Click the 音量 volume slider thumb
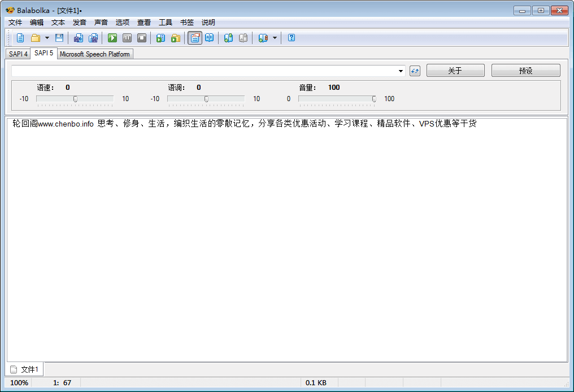This screenshot has height=392, width=574. coord(374,99)
